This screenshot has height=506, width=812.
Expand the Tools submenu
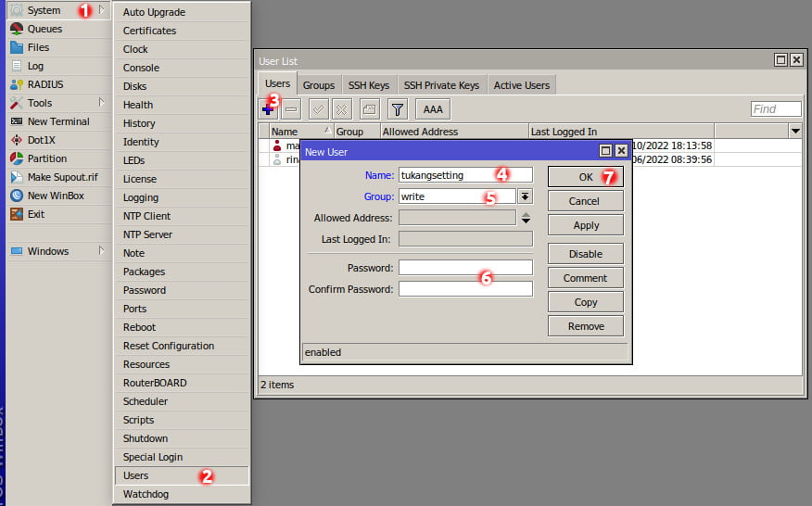(x=100, y=103)
